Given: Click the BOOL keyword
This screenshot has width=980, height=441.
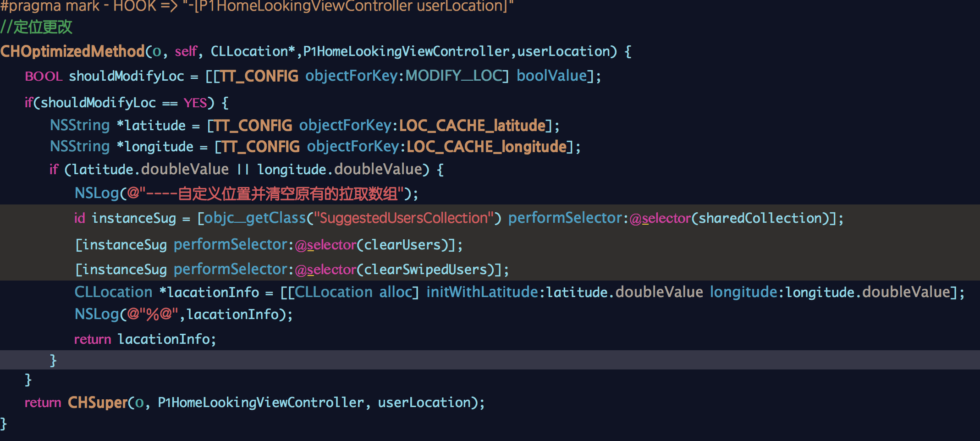Looking at the screenshot, I should click(x=44, y=76).
